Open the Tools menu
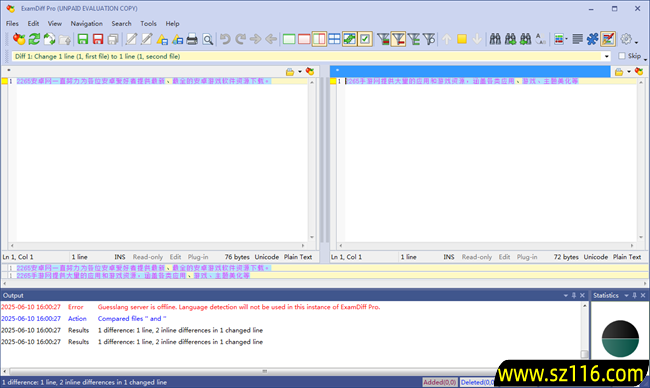This screenshot has height=388, width=650. click(148, 24)
